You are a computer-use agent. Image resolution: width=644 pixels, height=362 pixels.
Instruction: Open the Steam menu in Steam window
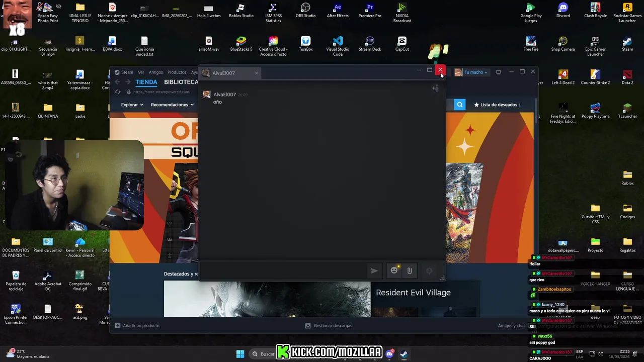124,72
